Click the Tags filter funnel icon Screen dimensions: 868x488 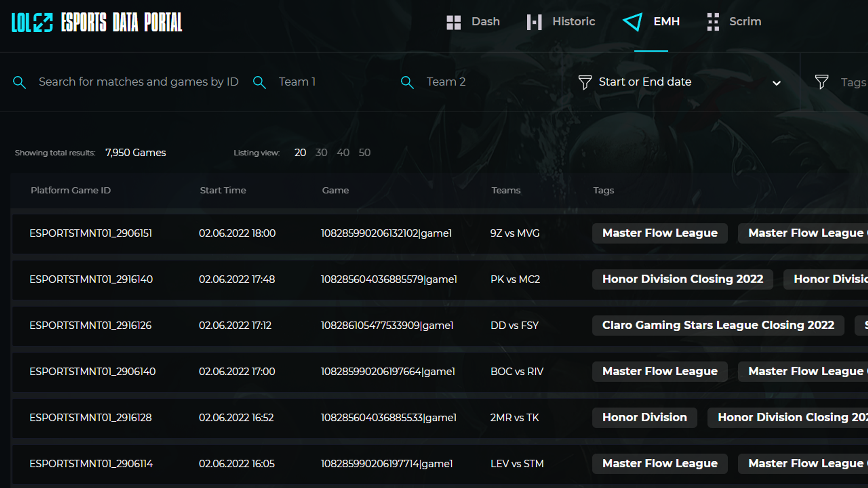(x=821, y=82)
